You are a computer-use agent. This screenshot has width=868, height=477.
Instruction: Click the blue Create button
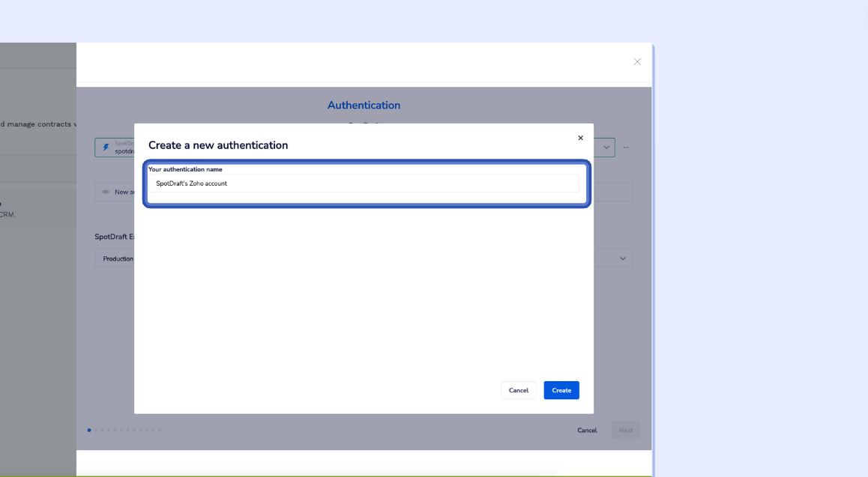pos(561,390)
